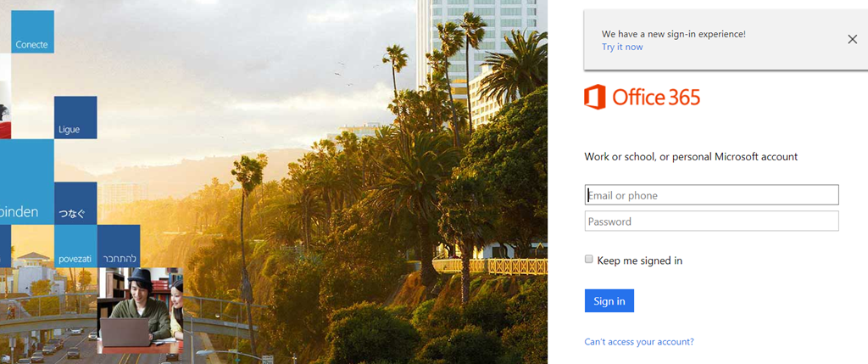Click the "We have a new sign-in experience!" message
Image resolution: width=868 pixels, height=364 pixels.
click(674, 34)
